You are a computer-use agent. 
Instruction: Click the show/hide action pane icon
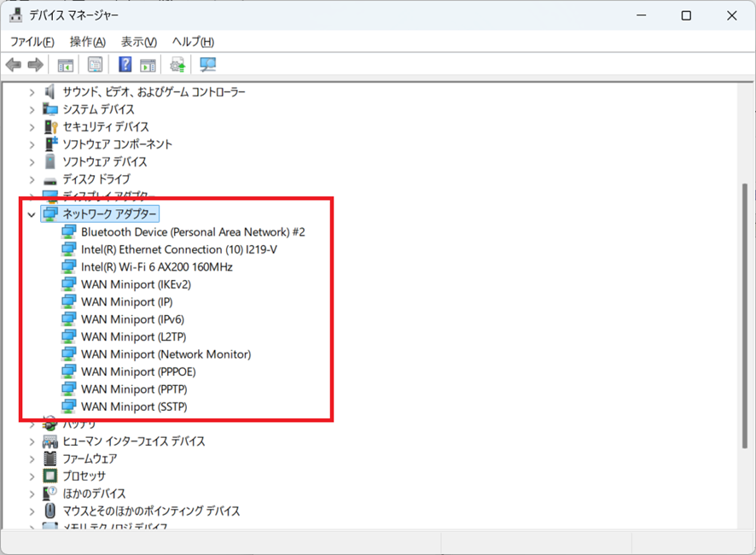(x=148, y=65)
